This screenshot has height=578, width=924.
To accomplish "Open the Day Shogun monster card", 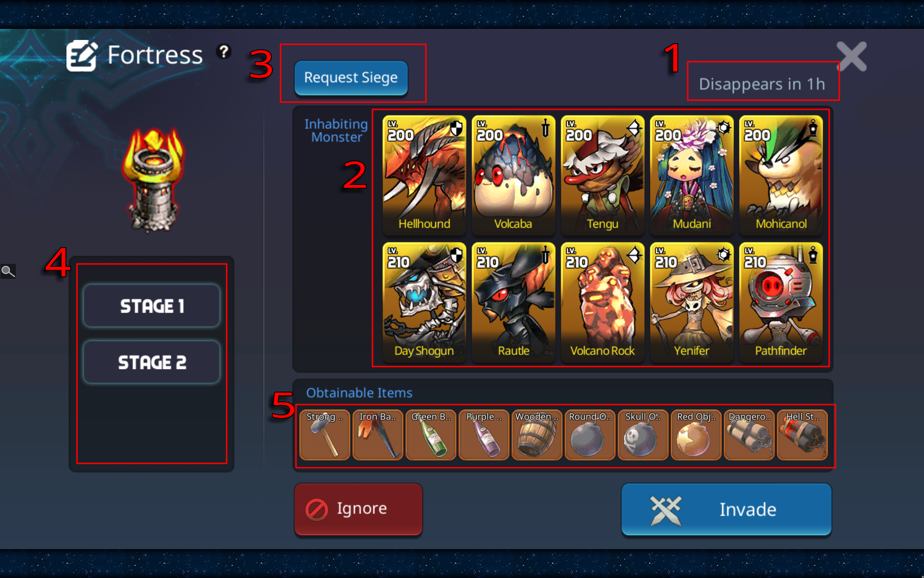I will pos(424,302).
